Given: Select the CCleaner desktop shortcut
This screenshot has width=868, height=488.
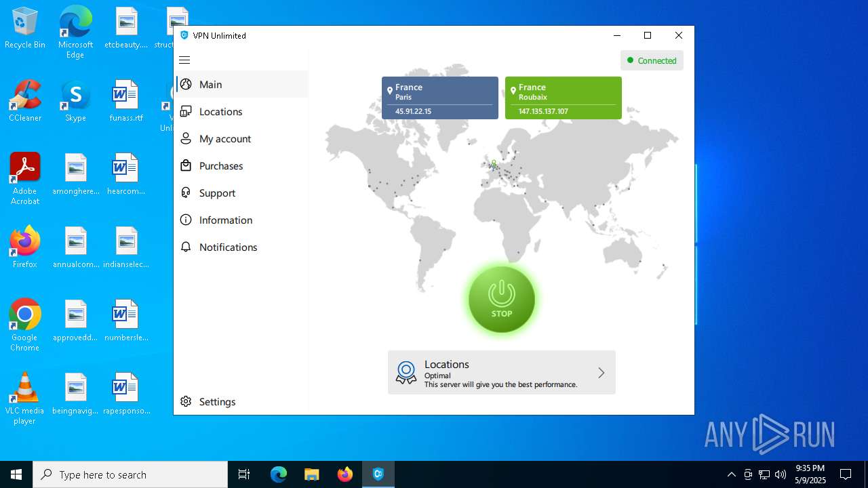Looking at the screenshot, I should 25,101.
